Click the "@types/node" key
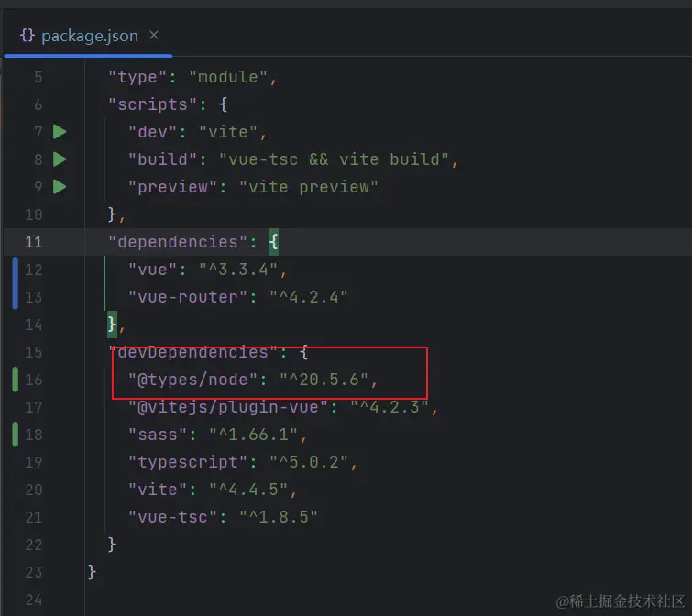The height and width of the screenshot is (616, 692). 192,379
